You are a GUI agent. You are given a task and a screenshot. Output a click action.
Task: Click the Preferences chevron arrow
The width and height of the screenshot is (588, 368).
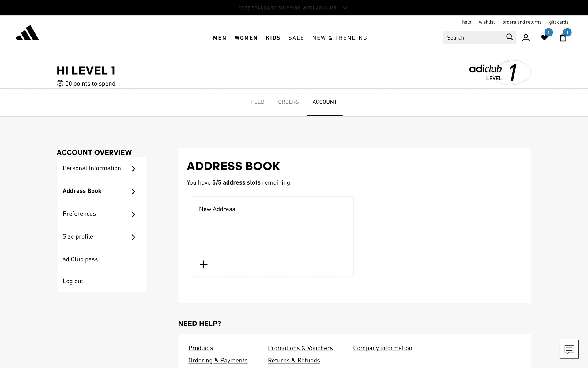tap(133, 214)
